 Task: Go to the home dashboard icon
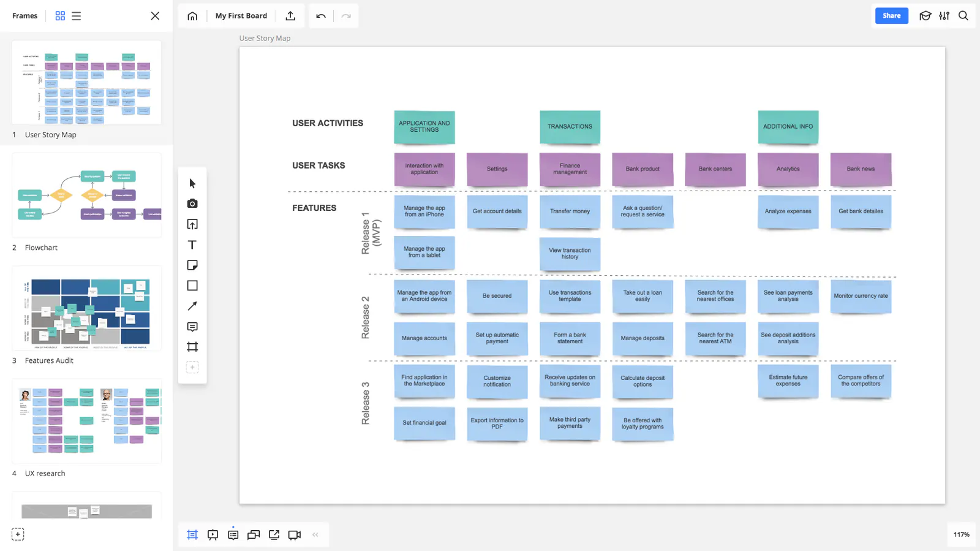pyautogui.click(x=192, y=16)
